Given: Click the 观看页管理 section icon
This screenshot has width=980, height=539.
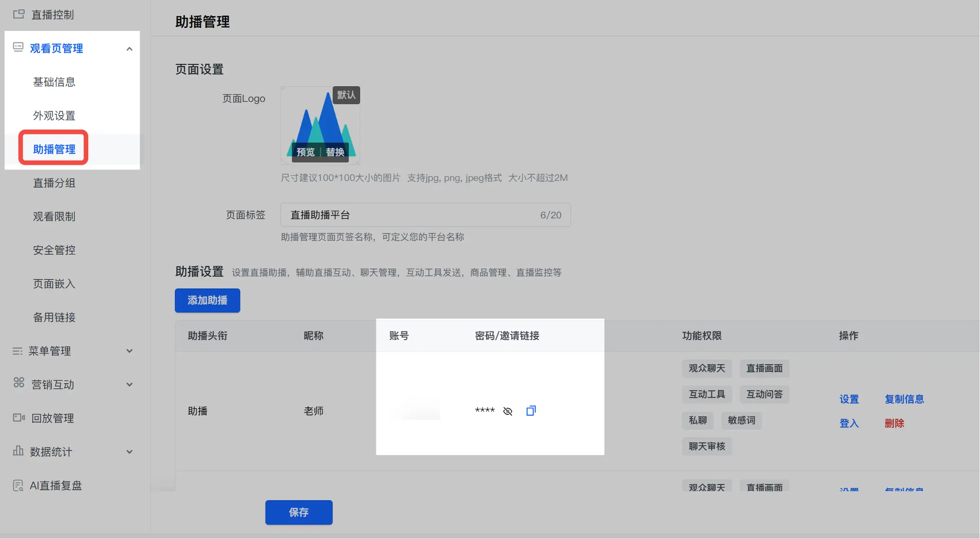Looking at the screenshot, I should click(x=18, y=47).
